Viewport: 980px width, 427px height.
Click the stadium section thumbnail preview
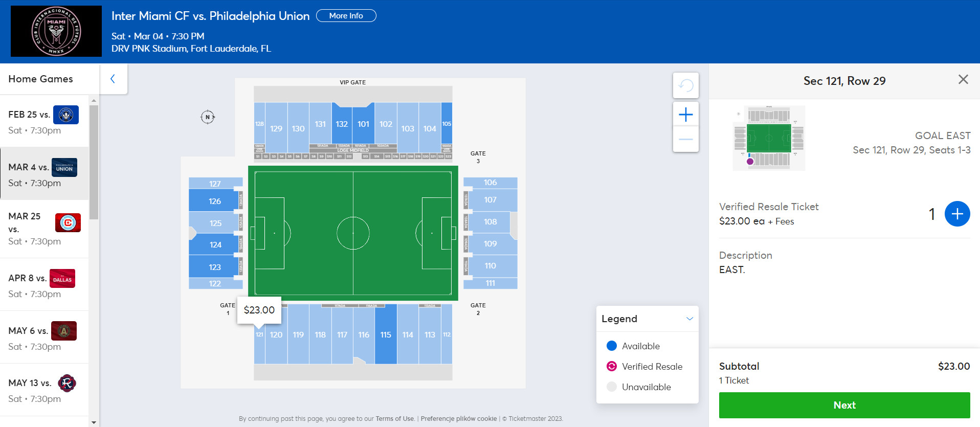(x=769, y=138)
